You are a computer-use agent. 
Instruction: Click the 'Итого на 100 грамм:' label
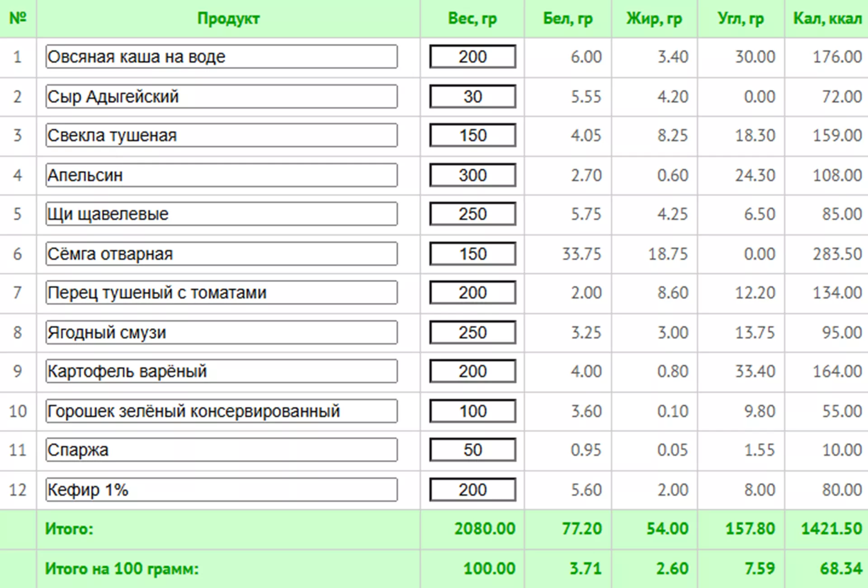tap(122, 569)
